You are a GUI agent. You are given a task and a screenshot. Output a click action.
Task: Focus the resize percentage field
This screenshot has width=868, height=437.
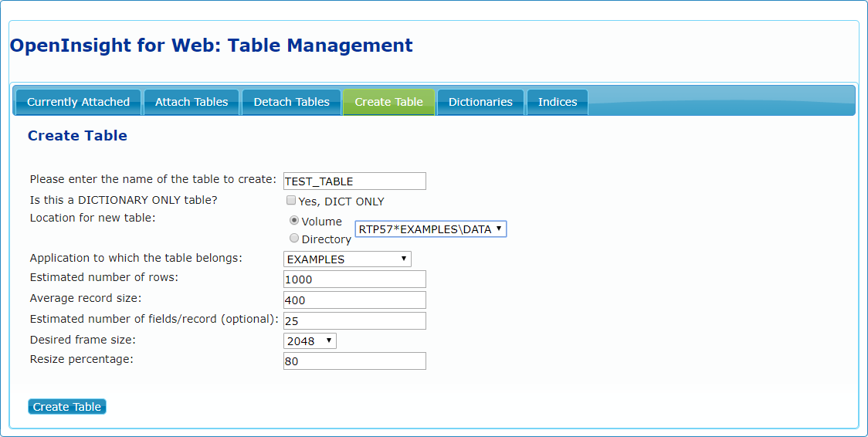(354, 361)
